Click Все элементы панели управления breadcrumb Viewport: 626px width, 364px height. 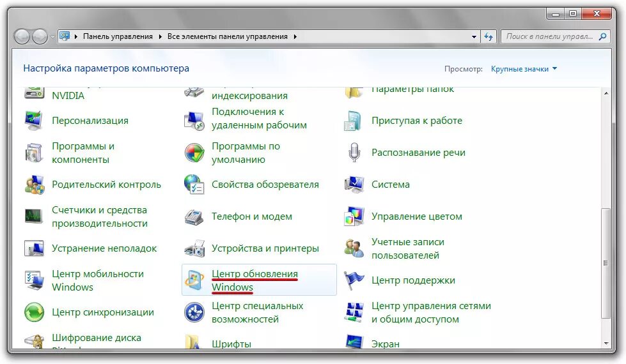pos(228,36)
